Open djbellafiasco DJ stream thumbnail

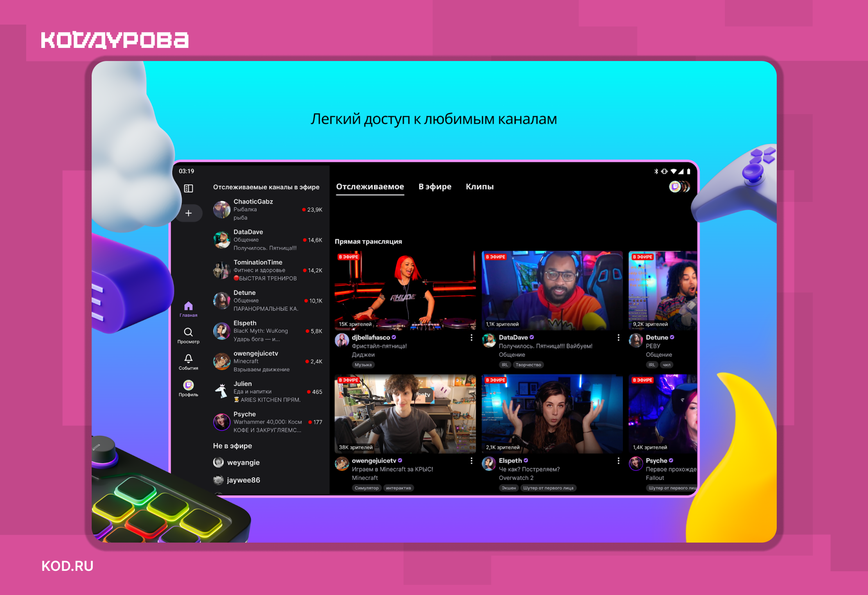tap(405, 290)
